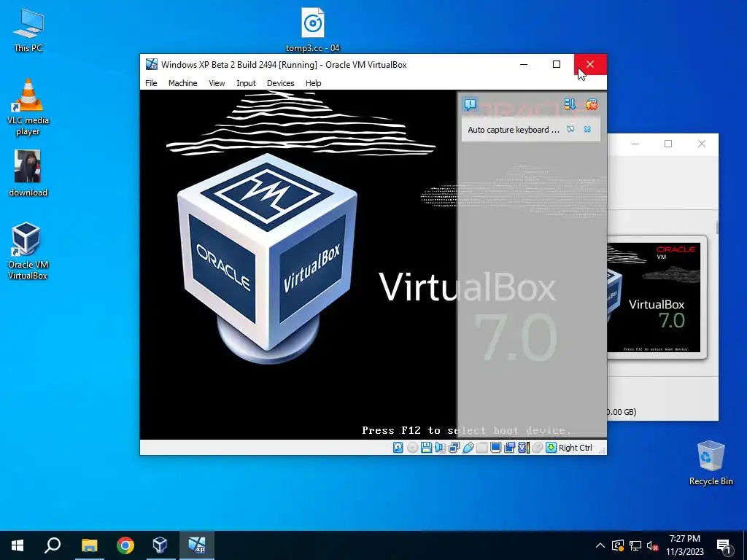Select the Oracle VM VirtualBox desktop shortcut
This screenshot has width=747, height=560.
[27, 251]
